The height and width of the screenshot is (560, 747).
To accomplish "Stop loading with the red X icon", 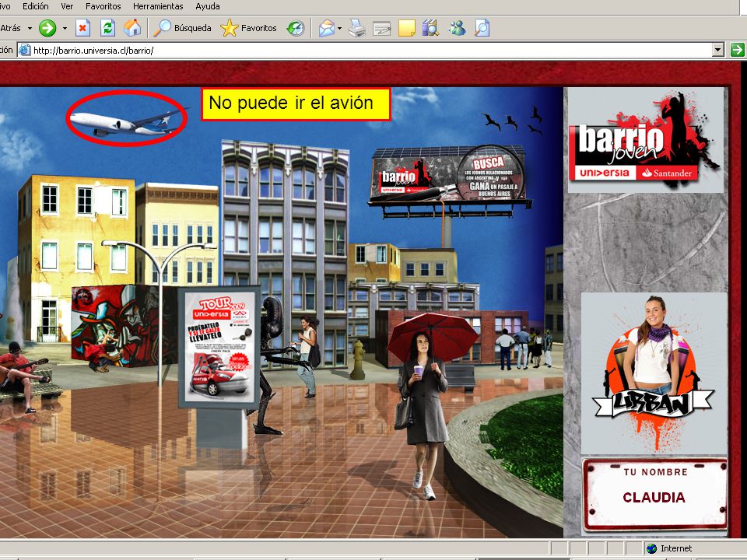I will (83, 28).
